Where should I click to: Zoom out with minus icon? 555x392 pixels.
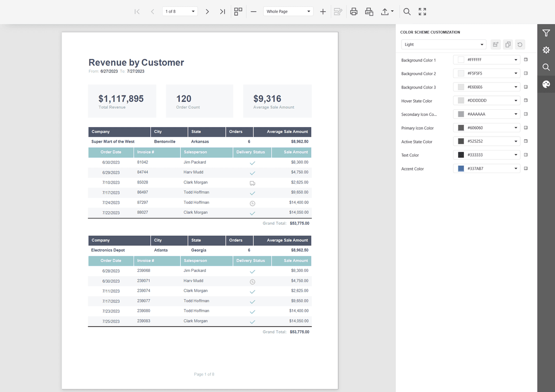tap(254, 12)
